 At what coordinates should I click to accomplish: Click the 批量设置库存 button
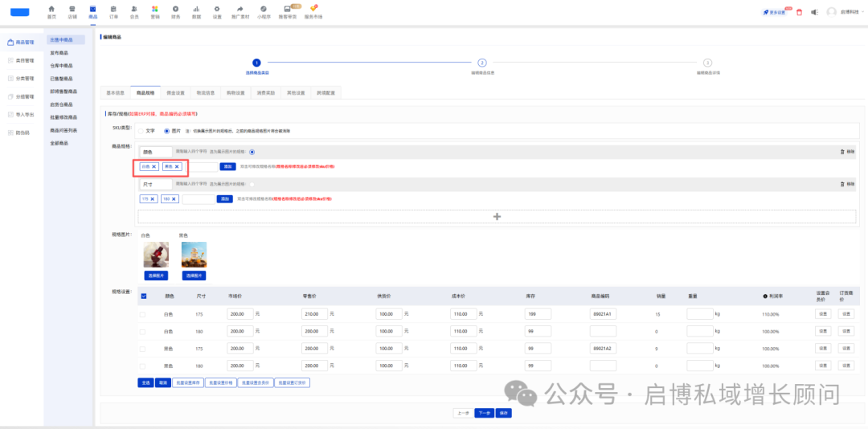tap(188, 382)
